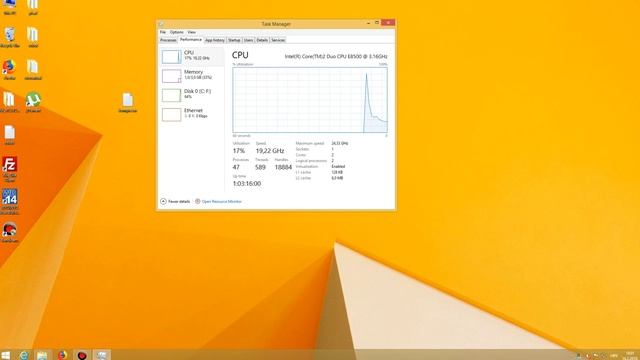Select the folder icon right of Firefox
640x360 pixels.
point(33,69)
